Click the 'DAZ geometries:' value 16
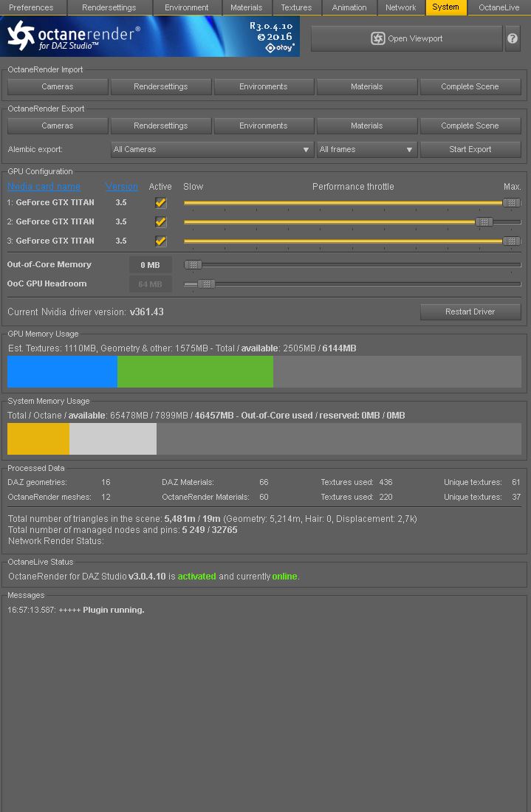 (x=106, y=482)
